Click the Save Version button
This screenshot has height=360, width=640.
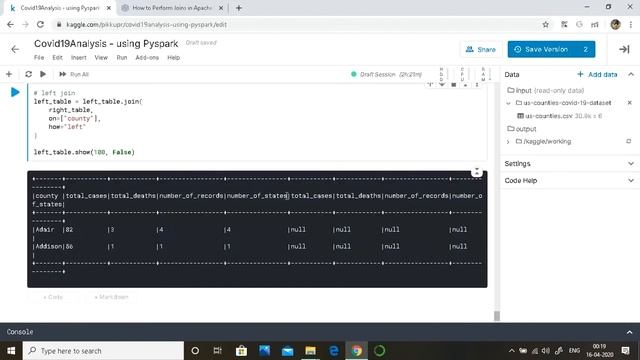click(x=542, y=49)
